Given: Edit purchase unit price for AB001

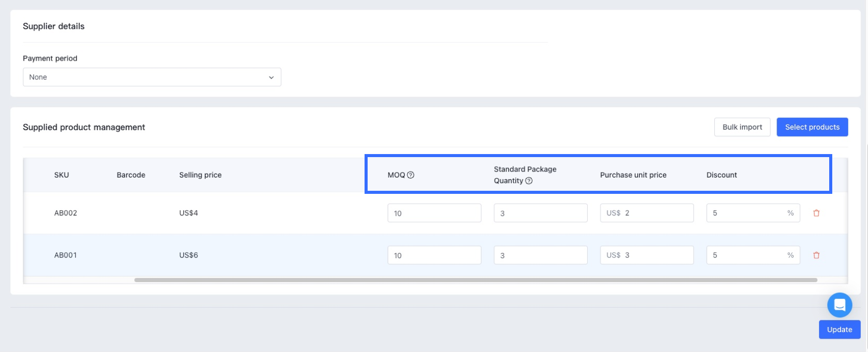Looking at the screenshot, I should (x=656, y=255).
